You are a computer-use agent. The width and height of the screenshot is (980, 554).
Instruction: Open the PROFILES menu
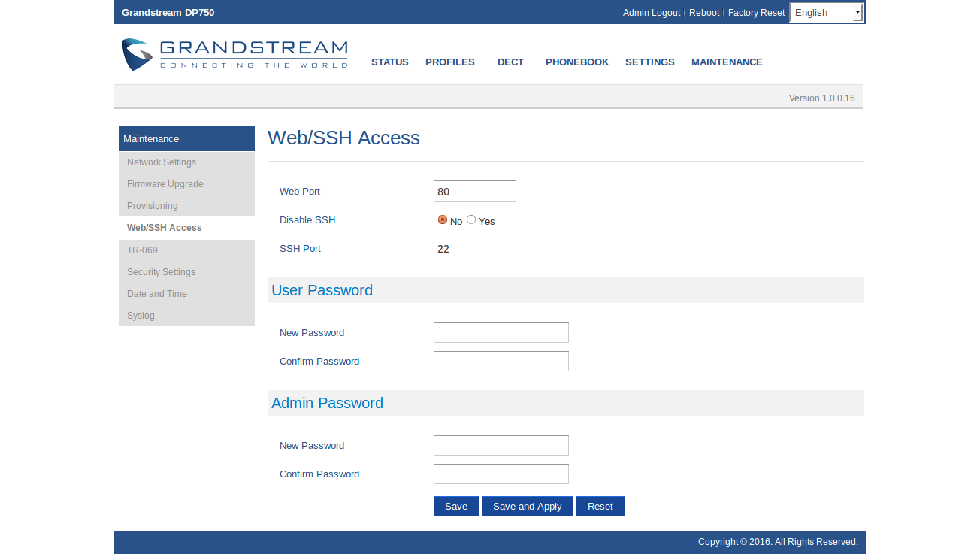coord(449,62)
